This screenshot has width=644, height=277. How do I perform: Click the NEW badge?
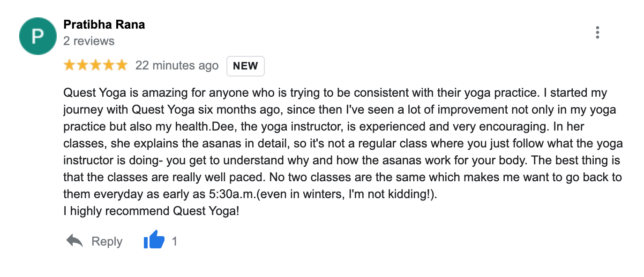click(x=245, y=66)
